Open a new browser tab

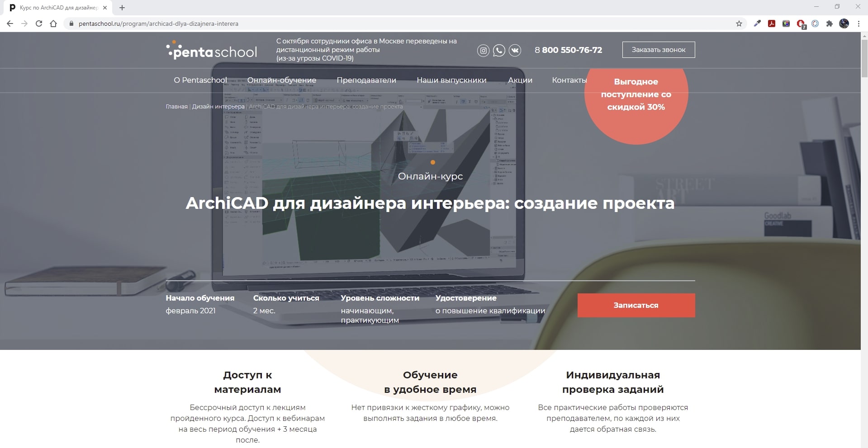(x=122, y=8)
